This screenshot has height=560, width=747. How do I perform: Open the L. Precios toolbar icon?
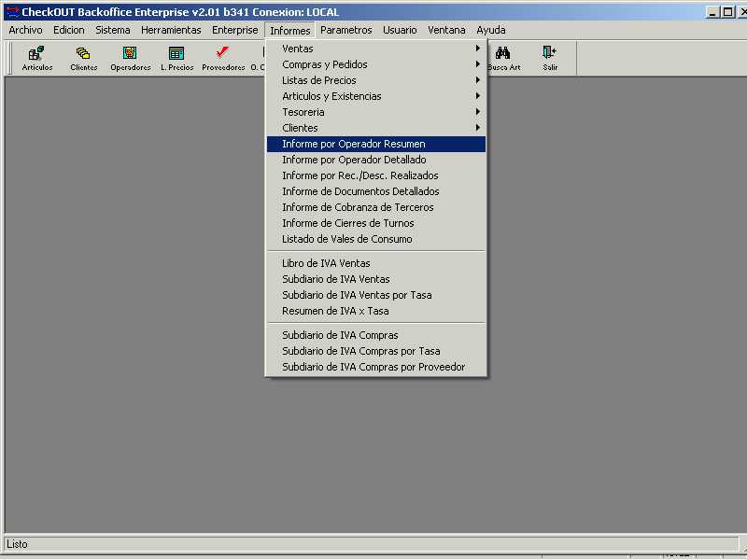[x=176, y=58]
